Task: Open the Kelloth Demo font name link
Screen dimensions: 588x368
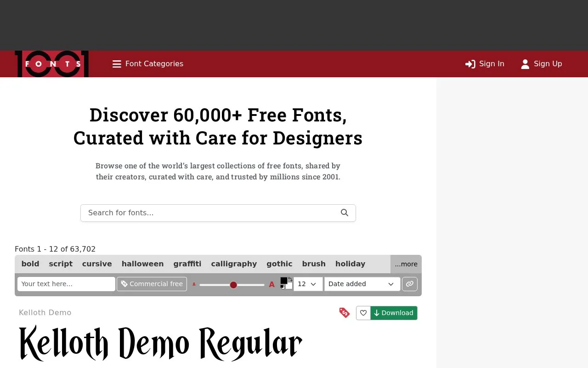Action: pos(45,313)
